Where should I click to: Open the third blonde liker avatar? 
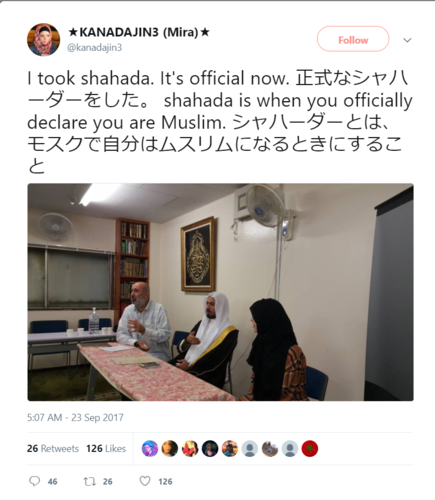(190, 448)
